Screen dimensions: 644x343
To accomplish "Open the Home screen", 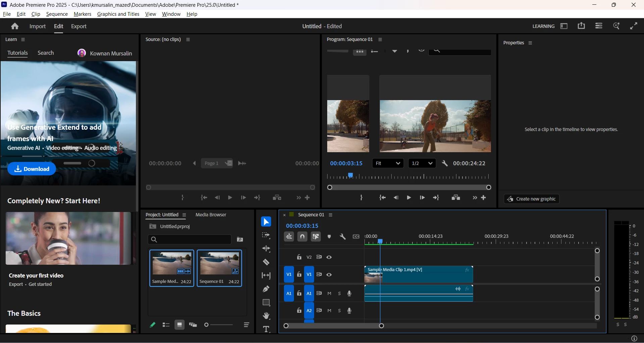I will coord(14,26).
